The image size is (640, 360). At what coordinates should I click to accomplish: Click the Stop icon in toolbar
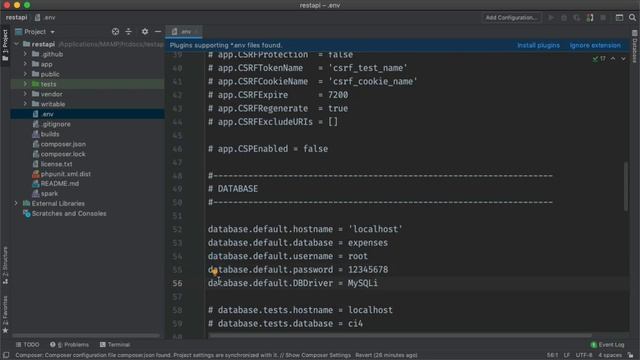pyautogui.click(x=603, y=18)
